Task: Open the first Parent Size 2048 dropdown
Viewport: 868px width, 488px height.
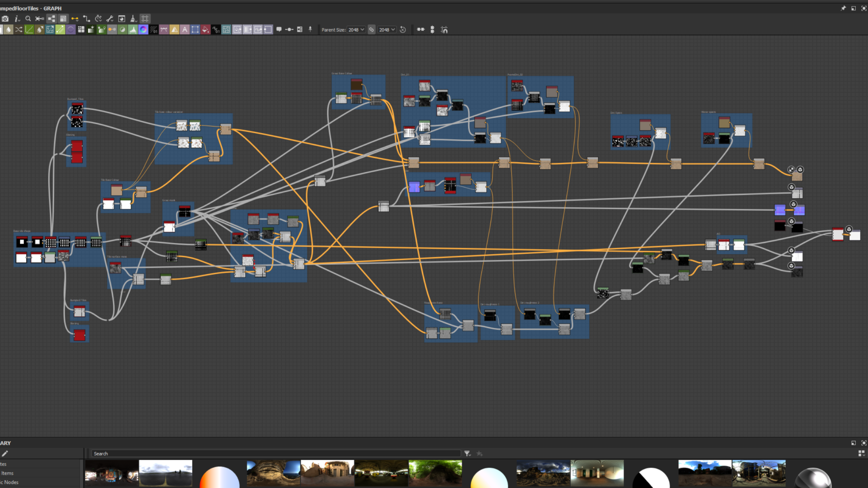Action: pyautogui.click(x=356, y=29)
